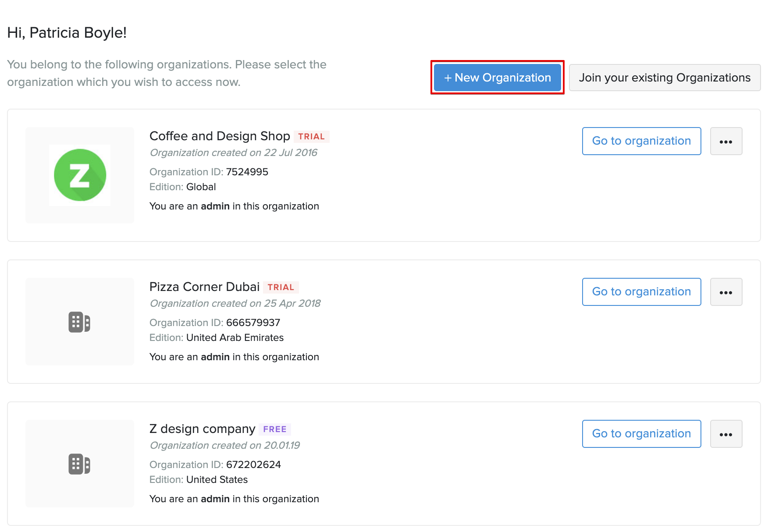Click Organization ID 7524995

coord(247,172)
